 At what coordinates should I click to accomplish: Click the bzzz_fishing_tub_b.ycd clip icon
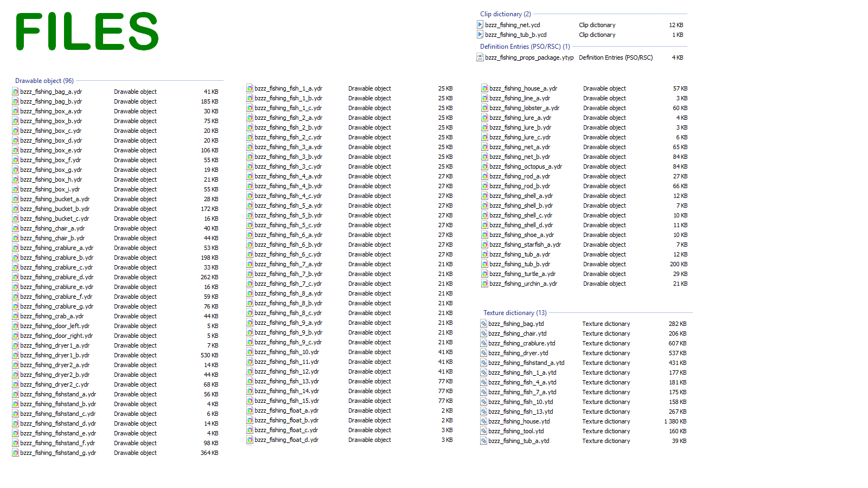click(480, 34)
